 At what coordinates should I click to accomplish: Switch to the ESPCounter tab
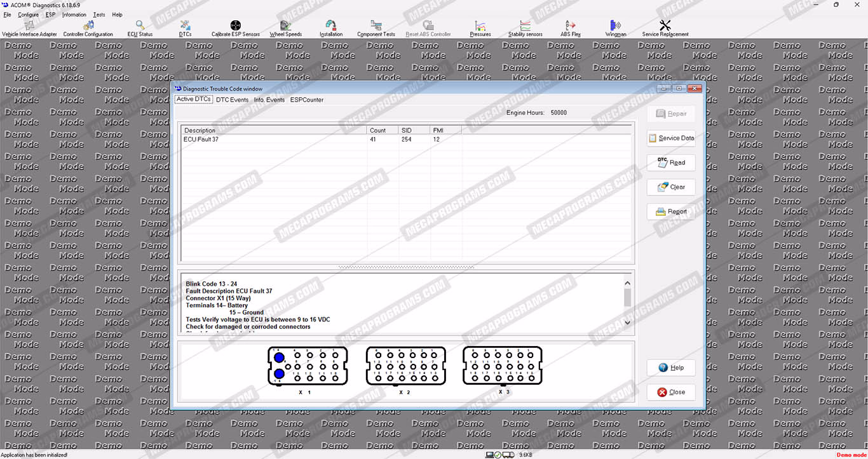pyautogui.click(x=307, y=100)
